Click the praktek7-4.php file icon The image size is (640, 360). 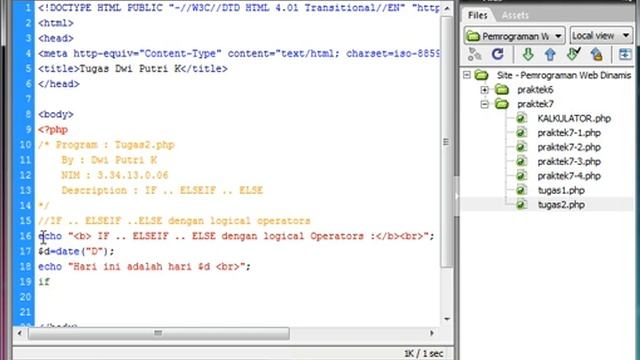click(521, 176)
